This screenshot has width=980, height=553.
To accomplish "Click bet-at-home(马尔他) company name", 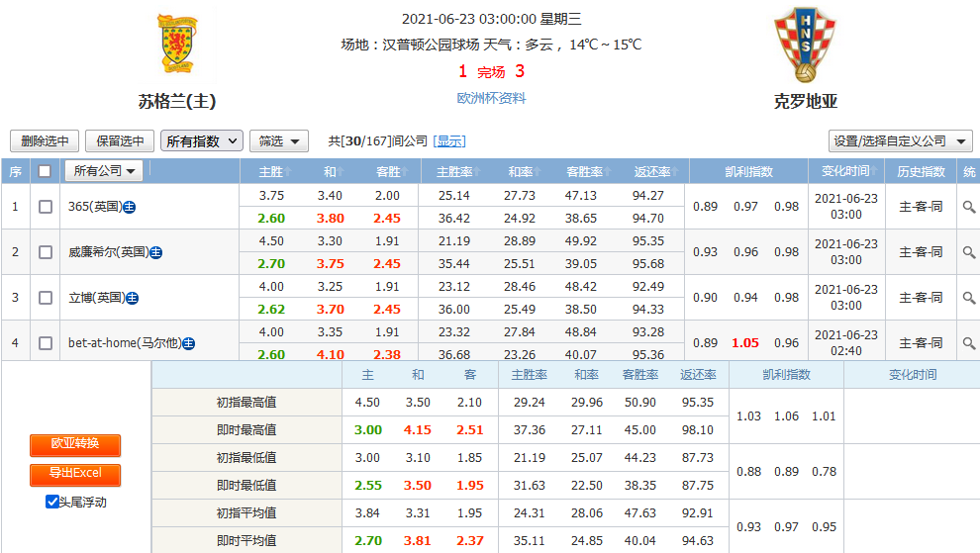I will (x=125, y=343).
